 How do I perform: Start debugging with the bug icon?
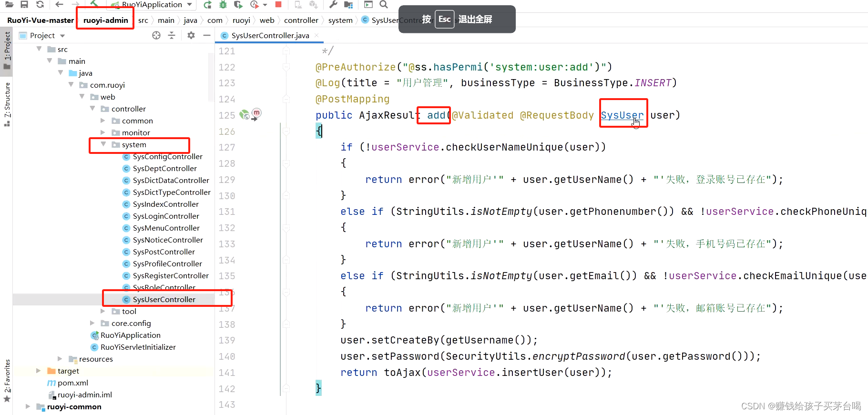tap(223, 4)
